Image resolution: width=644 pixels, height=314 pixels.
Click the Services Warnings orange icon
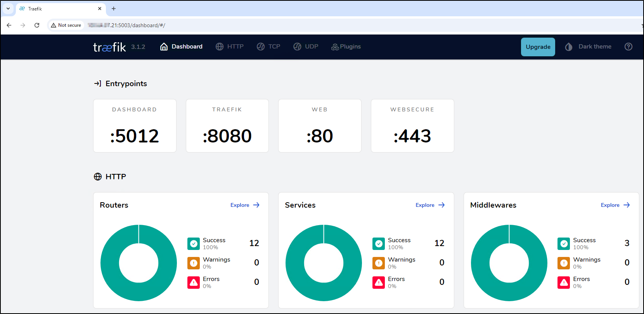tap(379, 263)
